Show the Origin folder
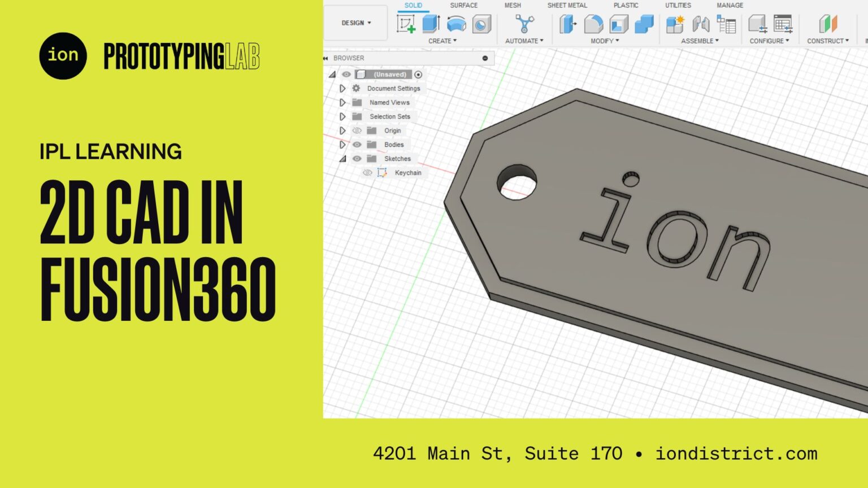The image size is (868, 488). [x=357, y=130]
